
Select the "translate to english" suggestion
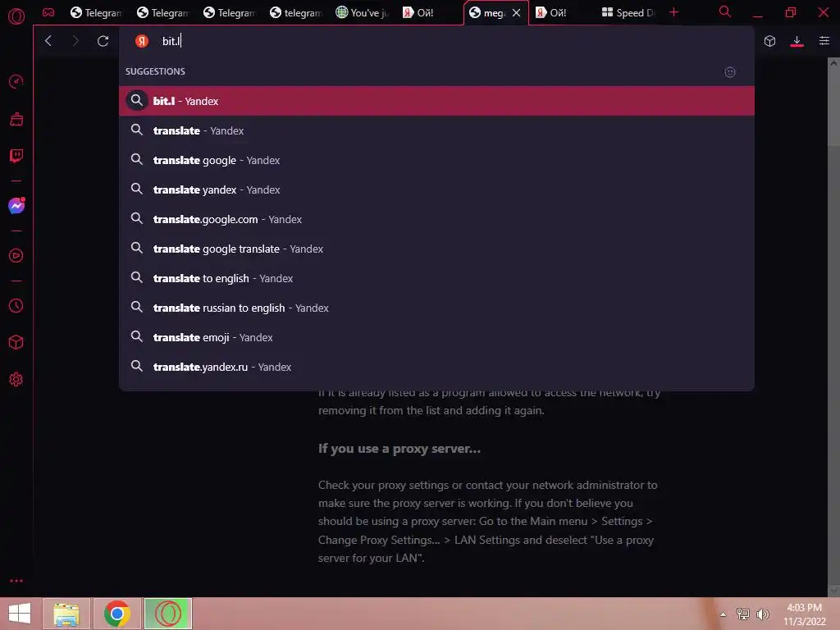click(436, 278)
